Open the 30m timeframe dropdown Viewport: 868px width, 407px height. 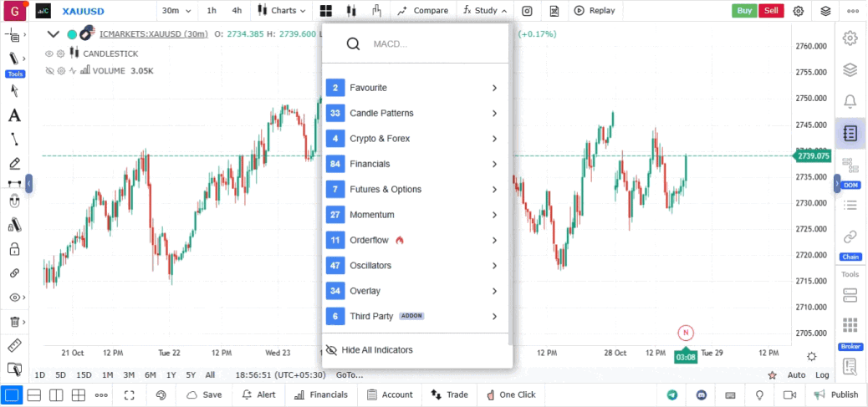tap(176, 11)
